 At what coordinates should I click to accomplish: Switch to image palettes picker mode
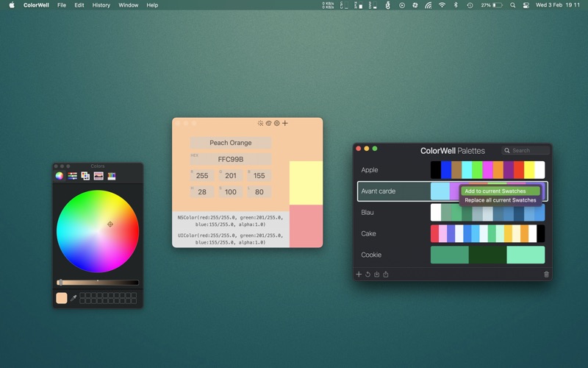[98, 176]
